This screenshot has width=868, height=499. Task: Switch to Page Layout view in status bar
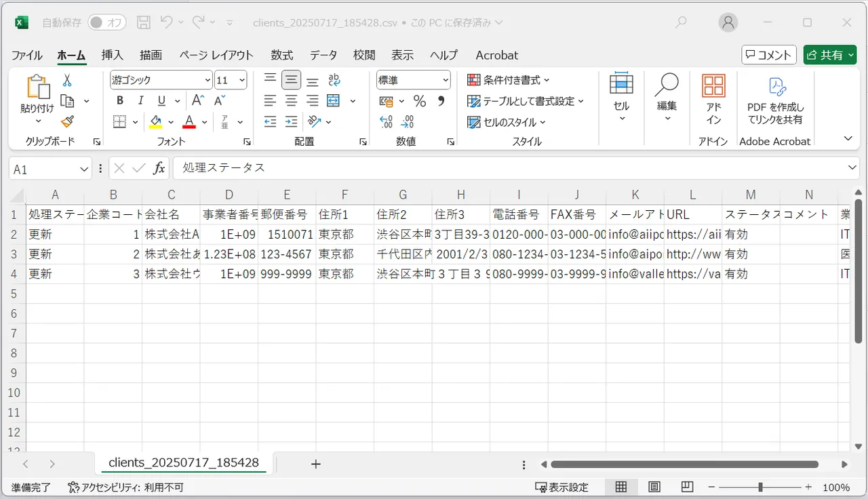click(654, 487)
